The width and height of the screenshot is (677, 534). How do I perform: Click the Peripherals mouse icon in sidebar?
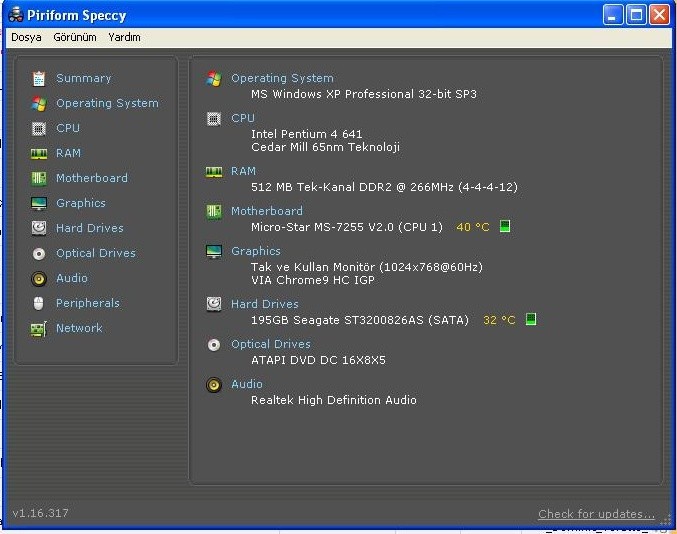tap(39, 303)
